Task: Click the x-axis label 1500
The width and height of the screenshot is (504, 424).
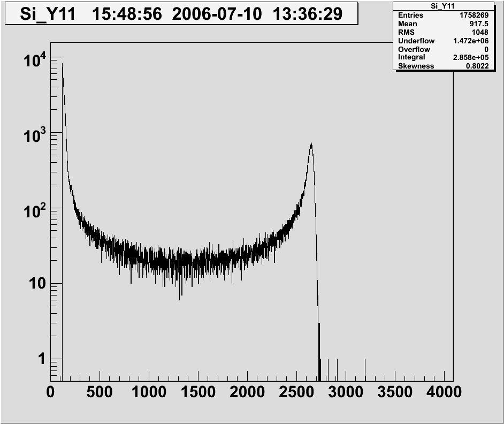Action: tap(198, 392)
